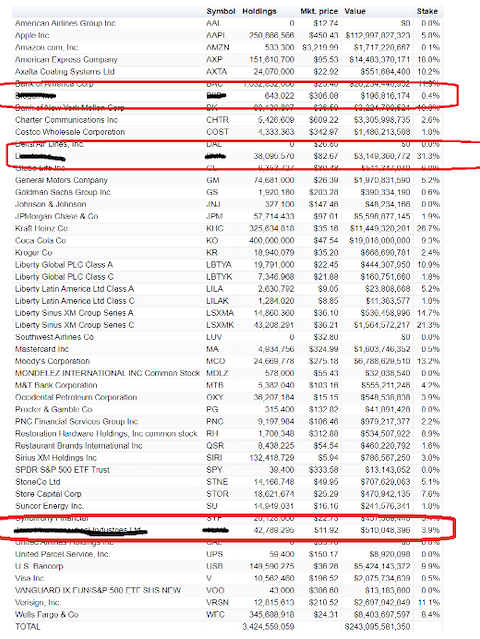Click the $324.99 Mastercard market price
Viewport: 480px width, 639px height.
coord(324,349)
